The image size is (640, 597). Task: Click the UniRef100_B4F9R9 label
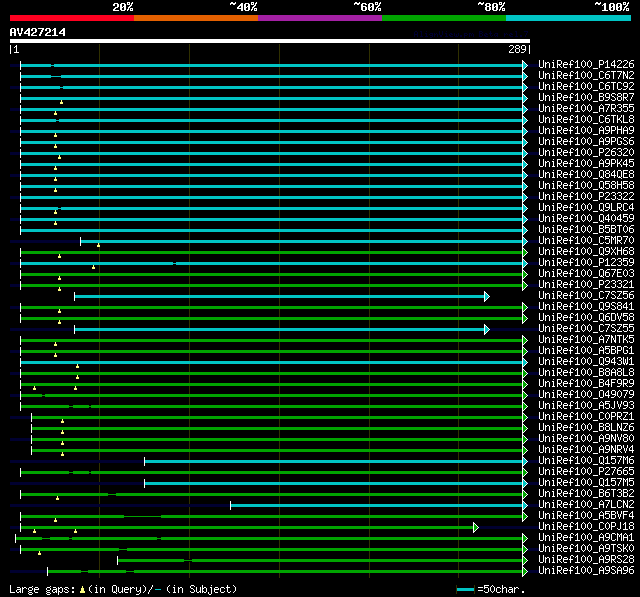point(586,384)
